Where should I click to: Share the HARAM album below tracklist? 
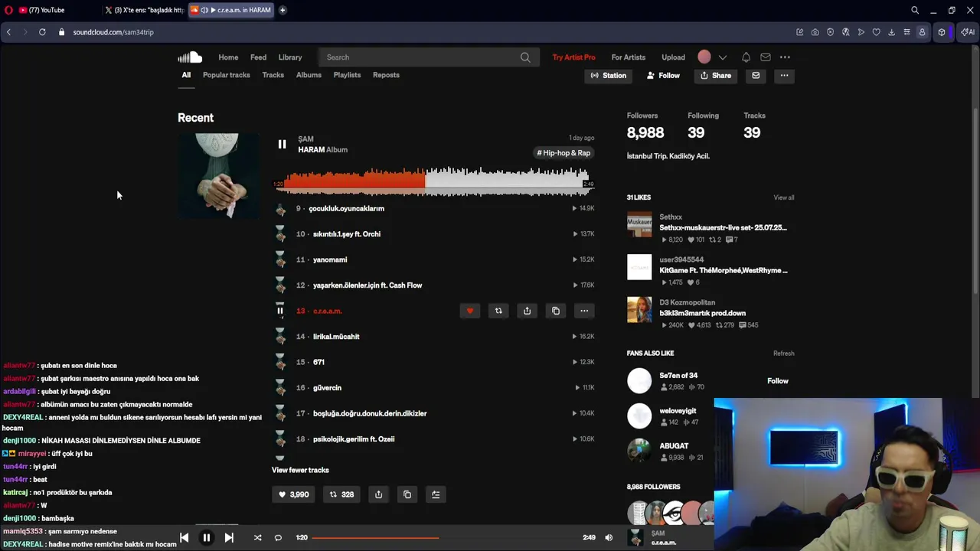click(x=378, y=494)
